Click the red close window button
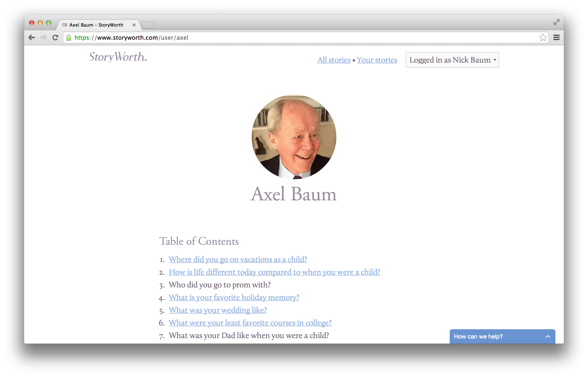The height and width of the screenshot is (377, 588). tap(32, 23)
